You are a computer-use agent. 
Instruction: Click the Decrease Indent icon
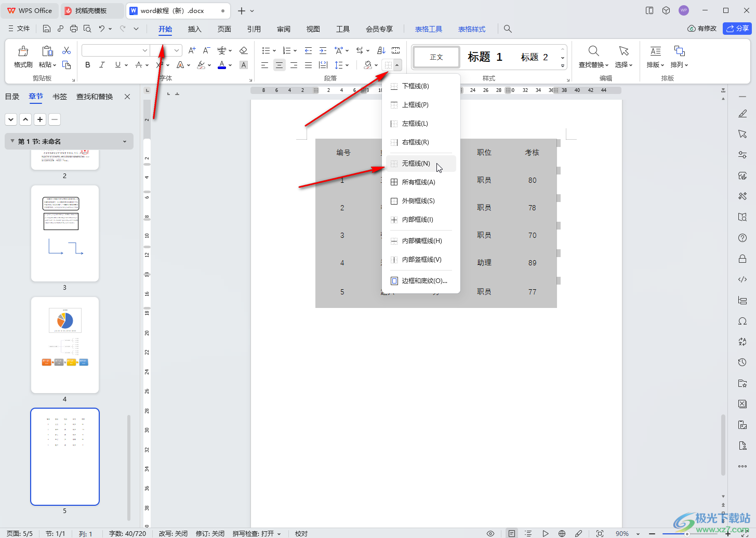pyautogui.click(x=308, y=50)
